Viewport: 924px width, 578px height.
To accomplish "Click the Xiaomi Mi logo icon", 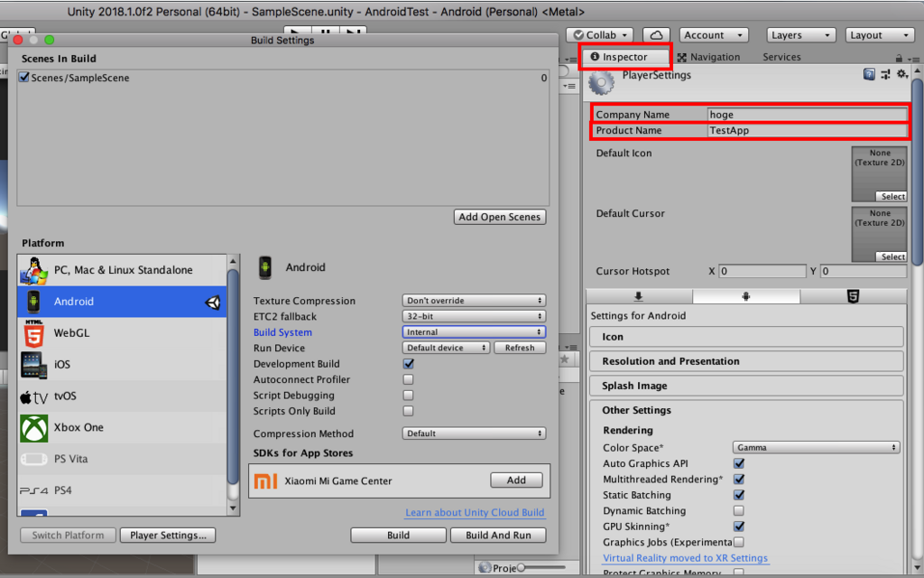I will point(265,480).
